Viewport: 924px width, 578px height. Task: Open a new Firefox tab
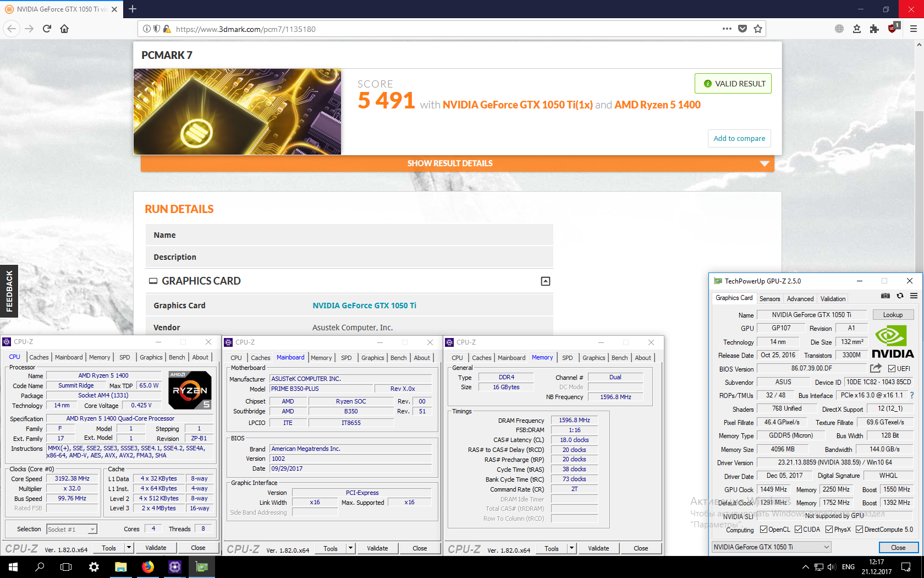click(x=133, y=9)
